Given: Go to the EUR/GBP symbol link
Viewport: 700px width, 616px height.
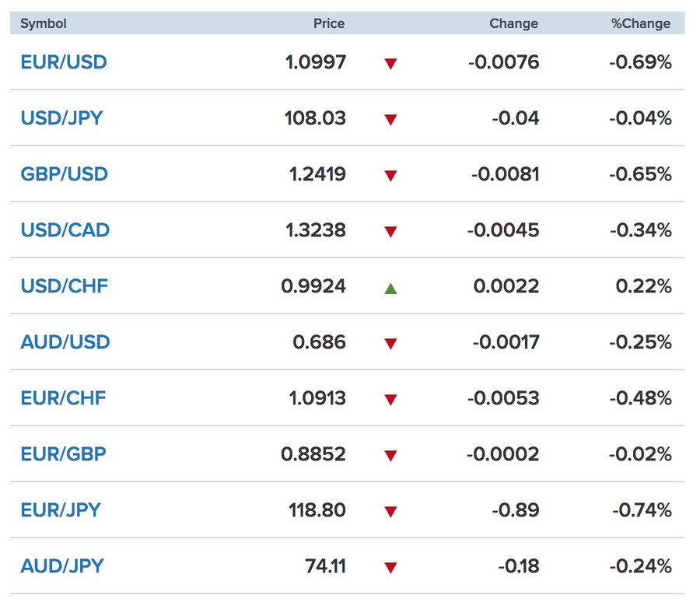Looking at the screenshot, I should point(63,454).
